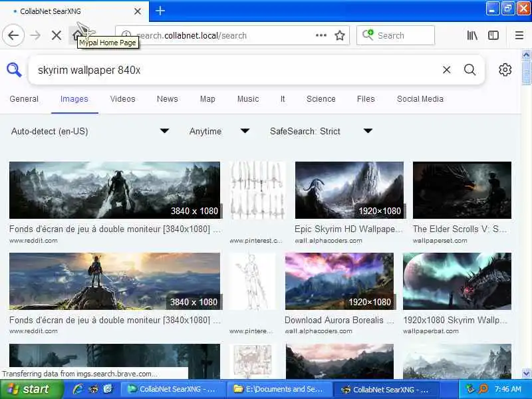Stop page loading with the X button
The image size is (532, 399).
tap(57, 35)
